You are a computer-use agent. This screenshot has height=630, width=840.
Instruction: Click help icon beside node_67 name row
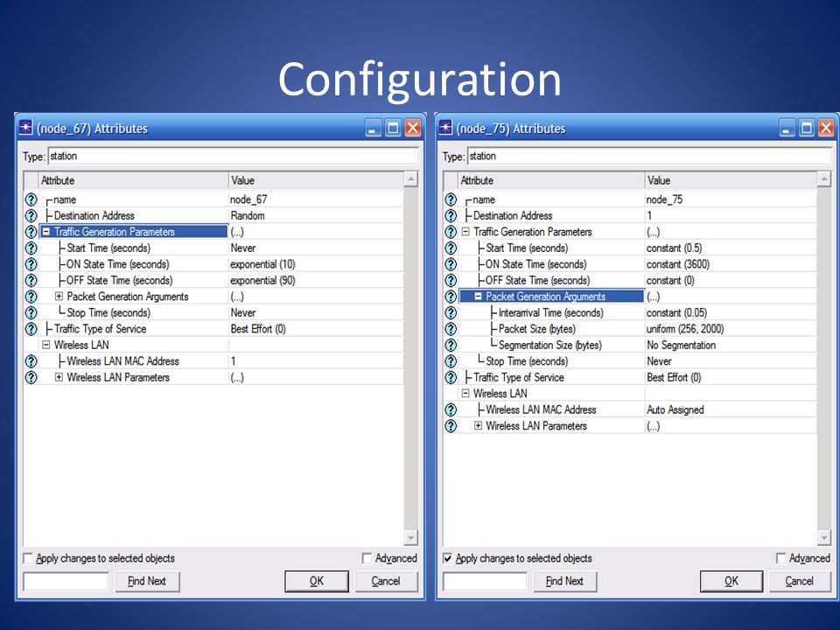31,199
